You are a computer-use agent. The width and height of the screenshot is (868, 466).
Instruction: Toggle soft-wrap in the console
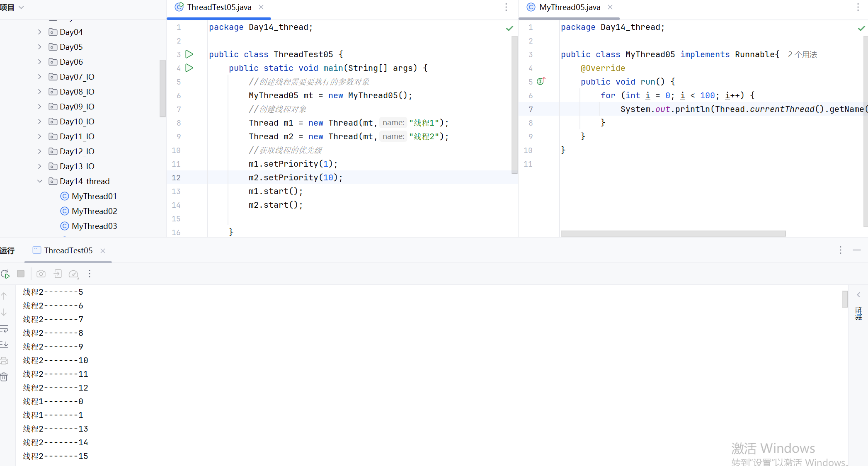[x=4, y=329]
